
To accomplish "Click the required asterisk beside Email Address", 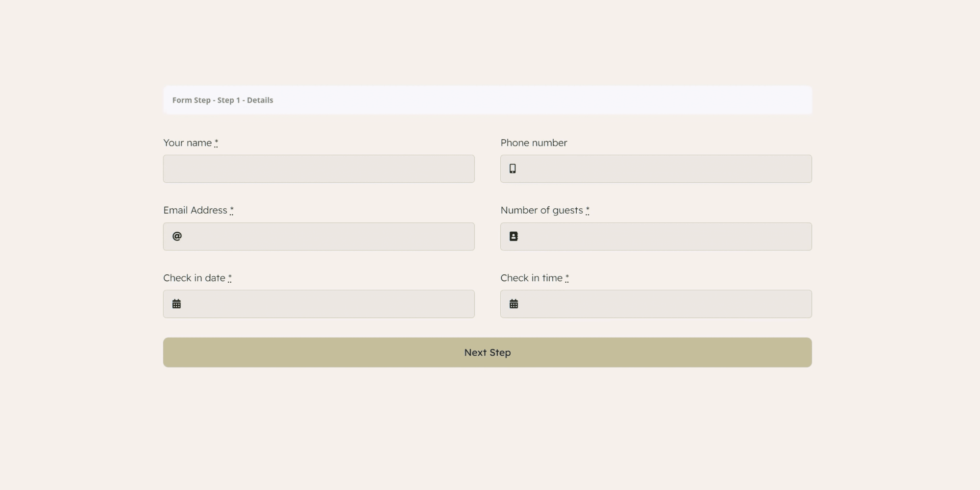I will (232, 210).
